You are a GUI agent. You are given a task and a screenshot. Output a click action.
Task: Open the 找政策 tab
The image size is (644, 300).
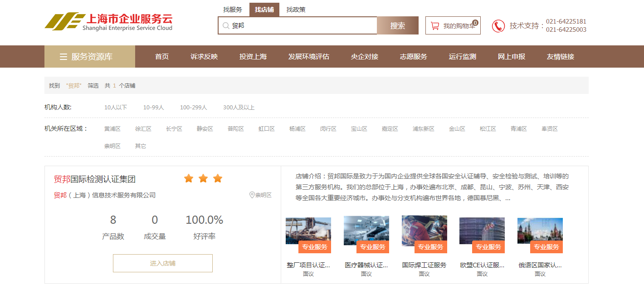[294, 9]
